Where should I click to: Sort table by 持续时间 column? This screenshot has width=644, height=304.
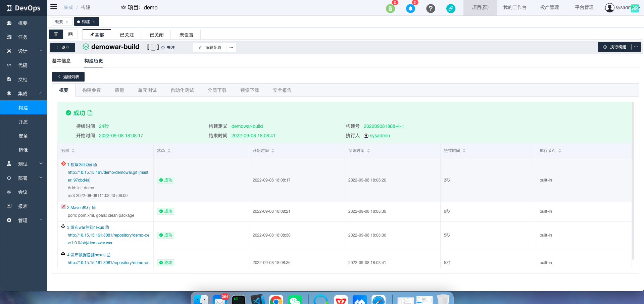(464, 151)
